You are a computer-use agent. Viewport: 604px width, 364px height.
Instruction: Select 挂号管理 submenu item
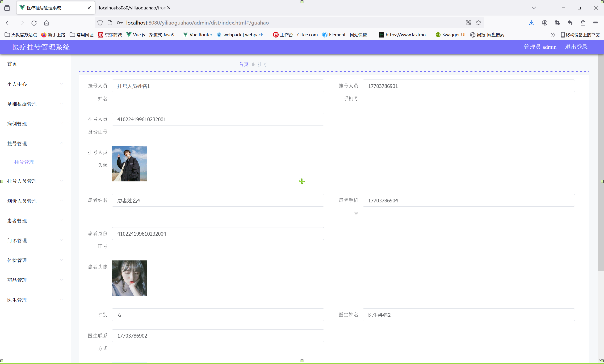pos(24,162)
